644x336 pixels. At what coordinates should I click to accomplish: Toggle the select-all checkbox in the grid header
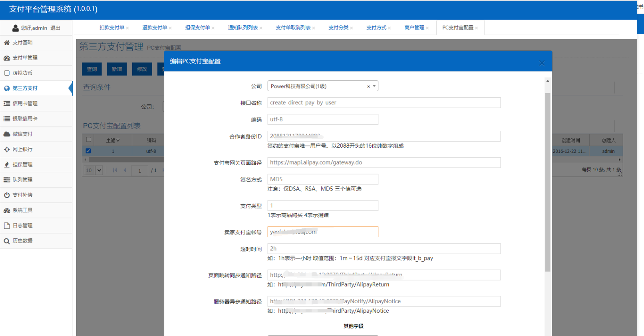pos(89,140)
